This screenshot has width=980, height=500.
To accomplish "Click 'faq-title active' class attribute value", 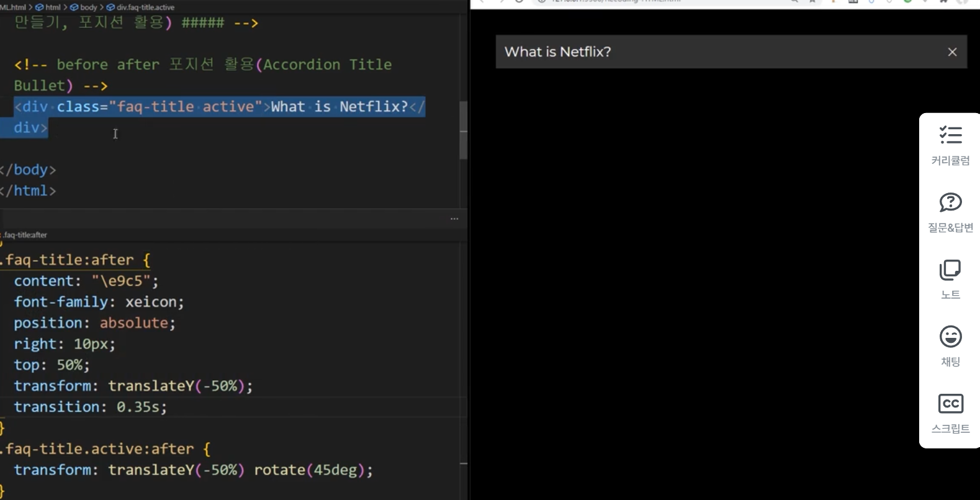I will (186, 107).
